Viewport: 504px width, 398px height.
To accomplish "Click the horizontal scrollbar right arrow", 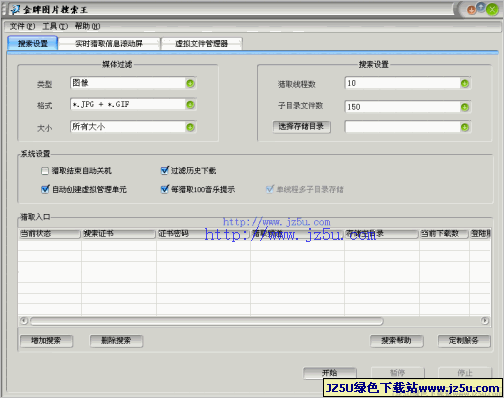I will (x=485, y=321).
